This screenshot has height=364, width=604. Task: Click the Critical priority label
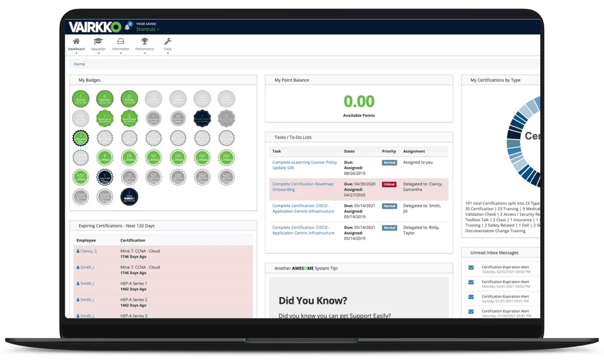389,184
